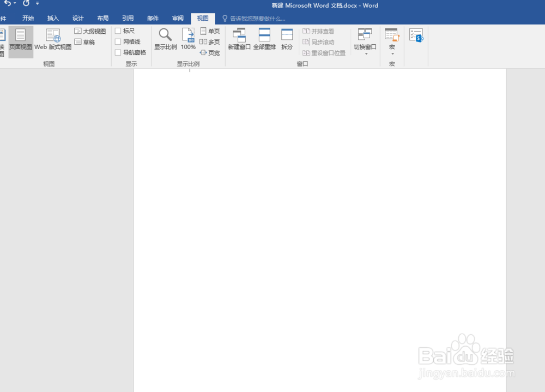
Task: Click 并排查看 side by side view
Action: click(x=318, y=31)
